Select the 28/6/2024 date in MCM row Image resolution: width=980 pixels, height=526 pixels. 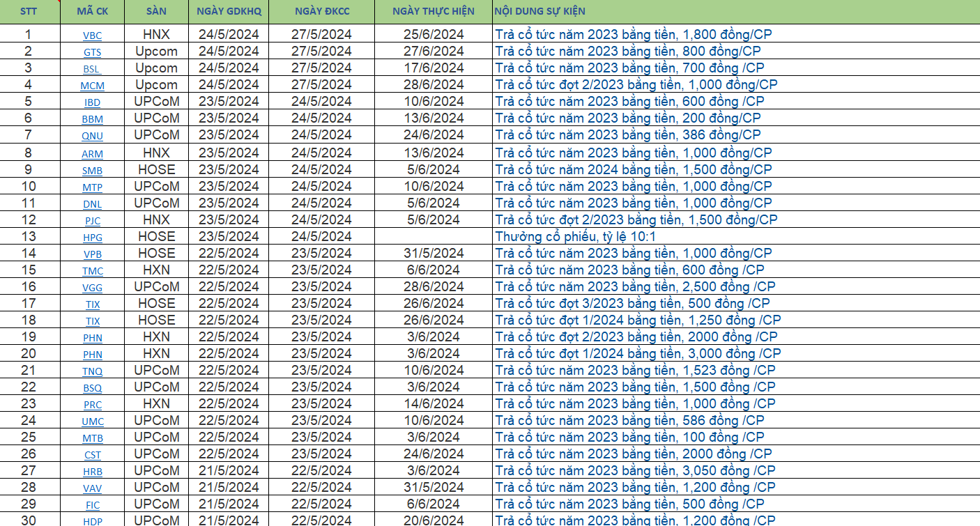click(x=434, y=85)
